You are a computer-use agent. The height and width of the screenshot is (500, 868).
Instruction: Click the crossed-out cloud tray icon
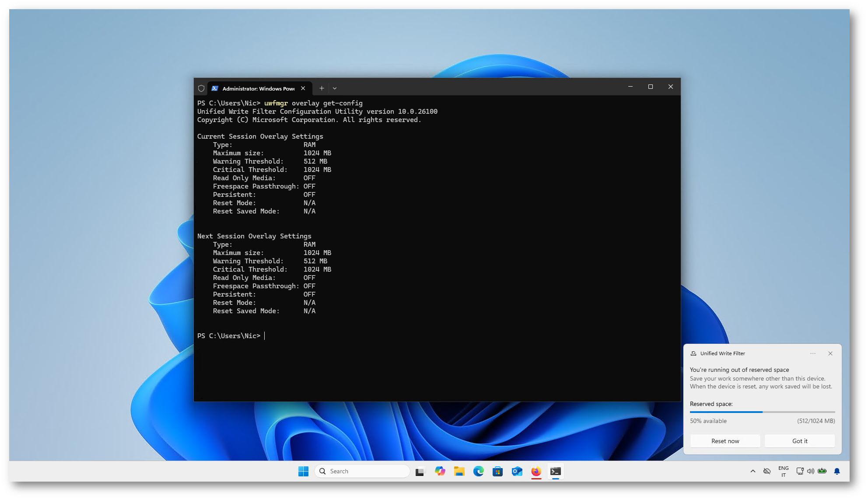coord(767,471)
